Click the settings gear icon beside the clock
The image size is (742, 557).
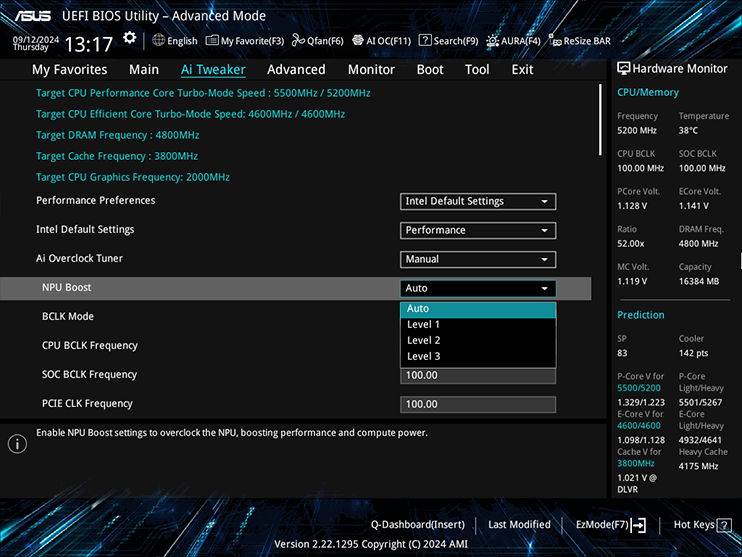click(x=130, y=38)
